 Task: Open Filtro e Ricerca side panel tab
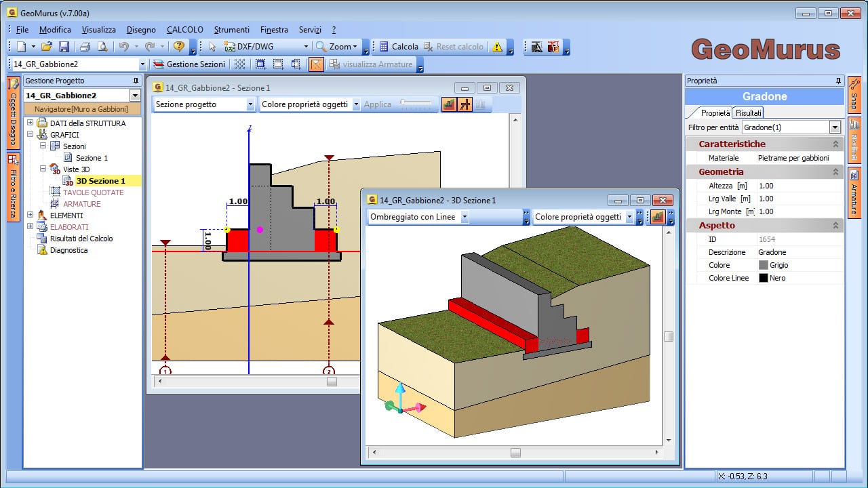tap(13, 188)
